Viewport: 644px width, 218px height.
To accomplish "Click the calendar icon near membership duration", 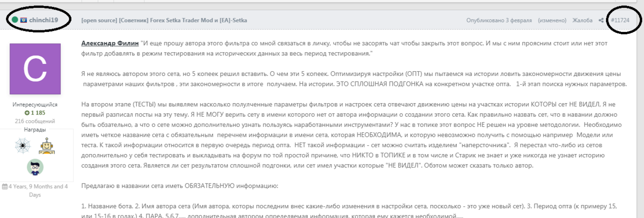I will click(4, 187).
